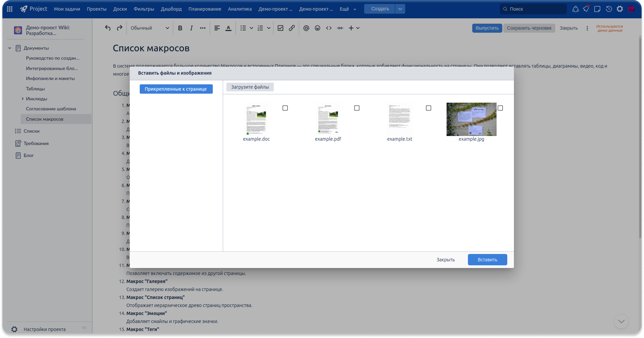Select the example.pdf file checkbox
Screen dimensions: 644x338
357,108
